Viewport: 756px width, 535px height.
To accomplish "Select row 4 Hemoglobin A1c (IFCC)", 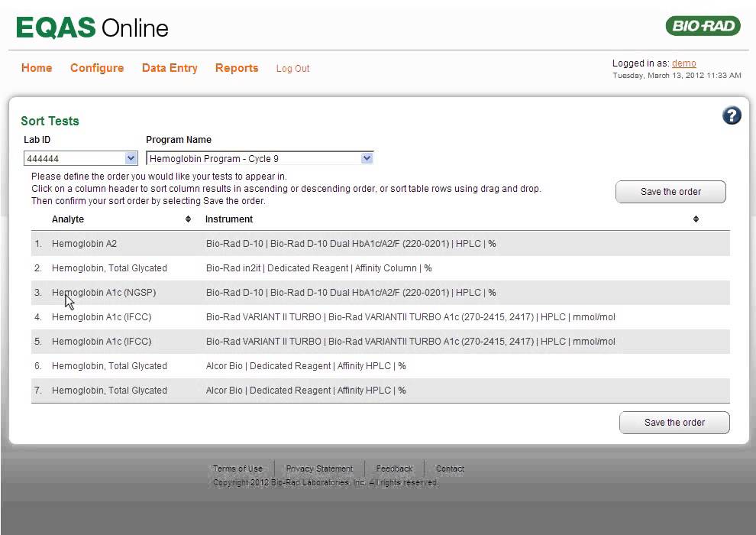I will click(380, 317).
